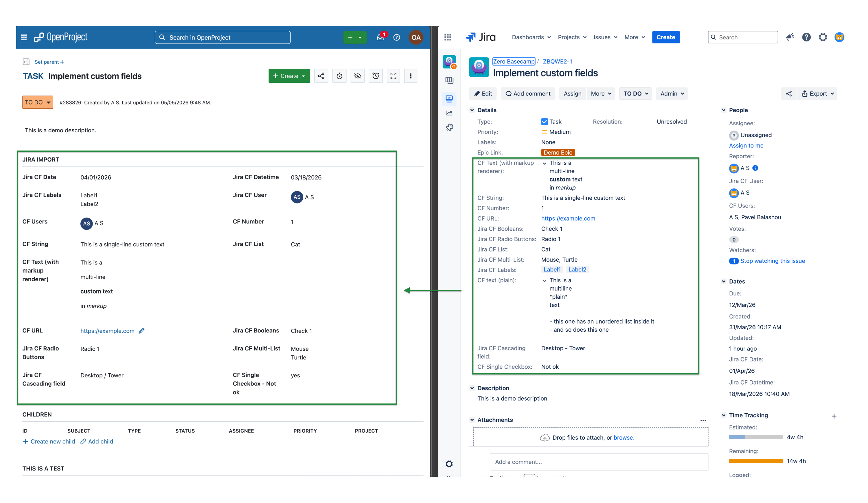This screenshot has width=868, height=503.
Task: Collapse the Dates section
Action: coord(724,282)
